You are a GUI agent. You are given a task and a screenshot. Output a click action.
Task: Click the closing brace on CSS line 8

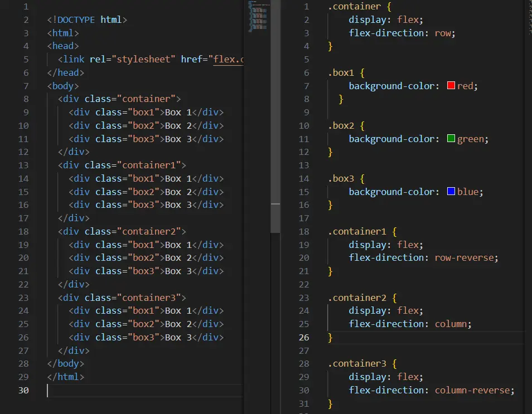point(341,99)
